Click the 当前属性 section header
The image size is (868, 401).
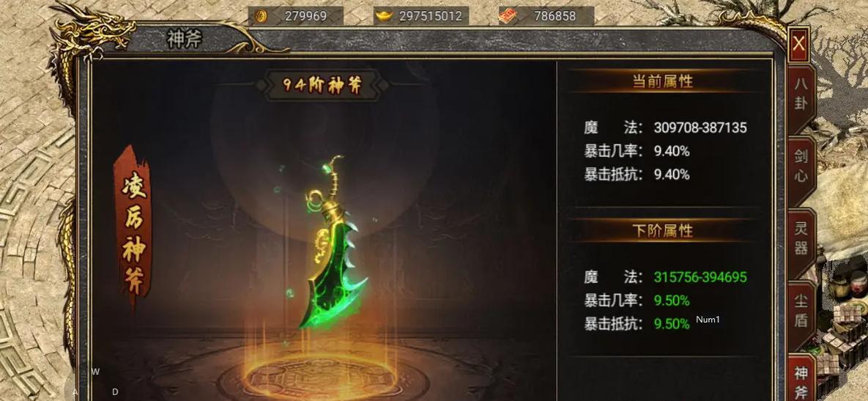pos(663,82)
